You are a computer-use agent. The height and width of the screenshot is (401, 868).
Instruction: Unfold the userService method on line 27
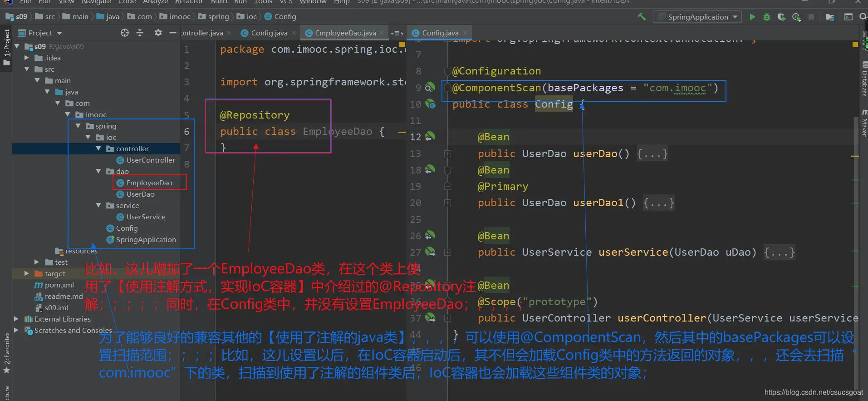447,252
